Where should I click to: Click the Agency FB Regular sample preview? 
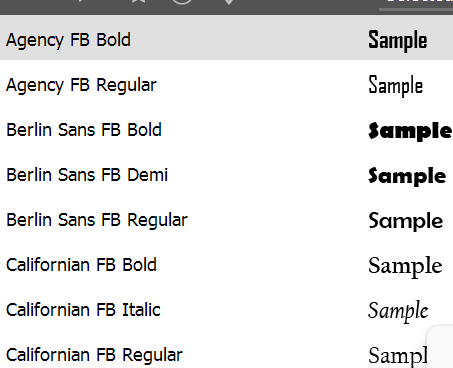click(x=395, y=86)
